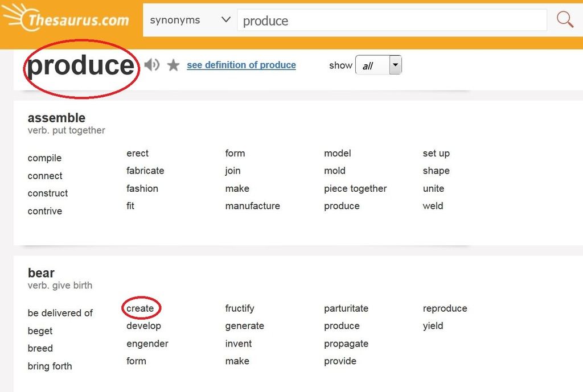The height and width of the screenshot is (392, 583).
Task: Open the piece together synonym
Action: [x=355, y=188]
